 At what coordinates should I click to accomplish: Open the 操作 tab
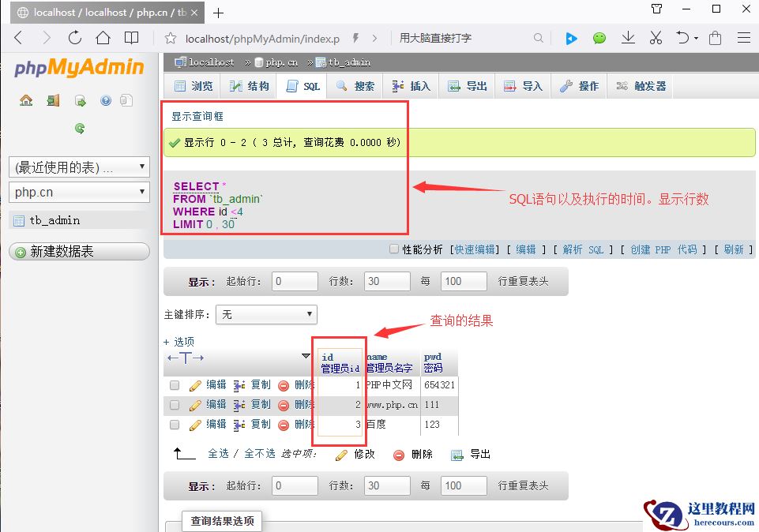[579, 86]
